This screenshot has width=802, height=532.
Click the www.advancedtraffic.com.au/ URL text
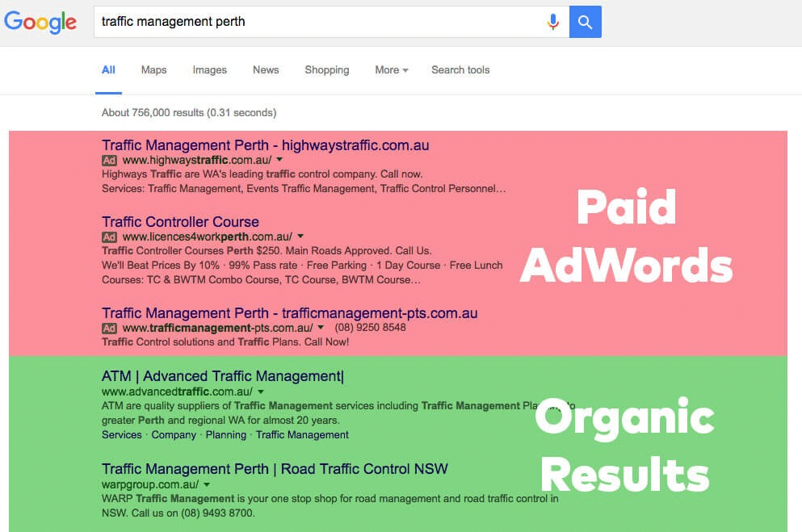pos(177,392)
